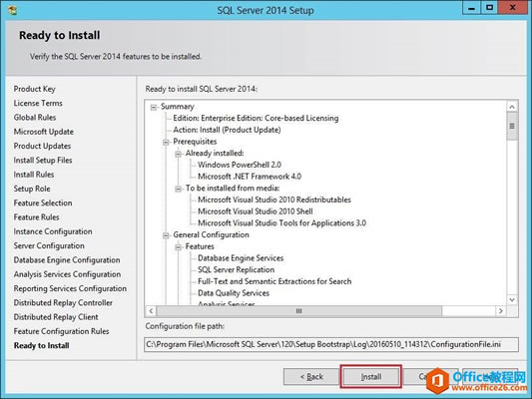Close the setup window with the X

click(512, 7)
